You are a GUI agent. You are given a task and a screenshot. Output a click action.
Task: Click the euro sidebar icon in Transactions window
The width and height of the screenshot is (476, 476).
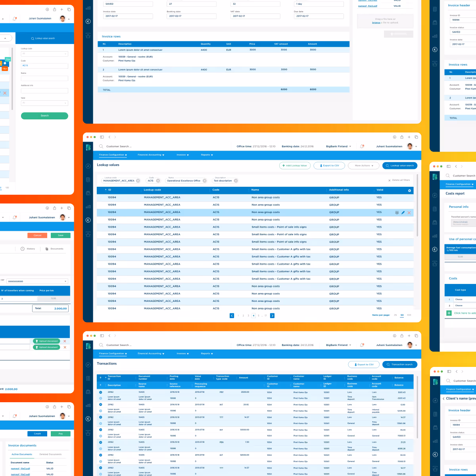[x=88, y=419]
